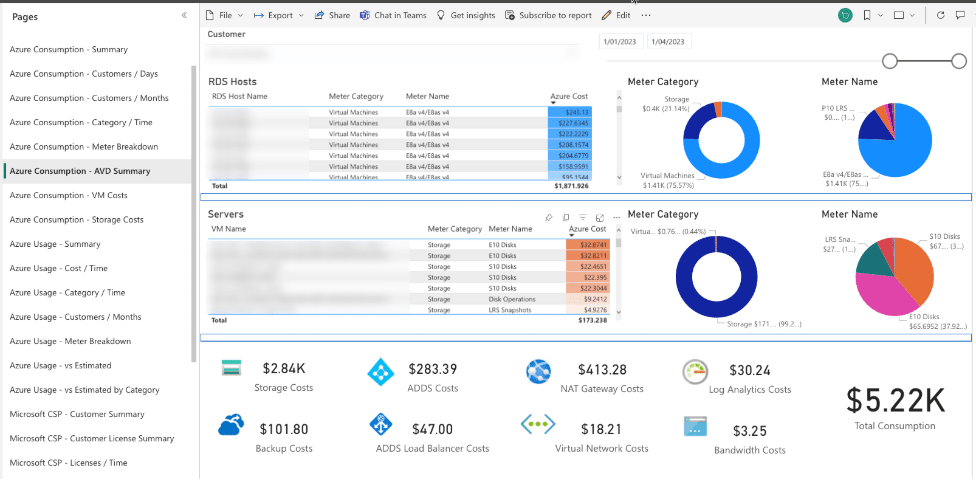Viewport: 976px width, 480px height.
Task: Open More options ellipsis on Servers visual
Action: (x=617, y=218)
